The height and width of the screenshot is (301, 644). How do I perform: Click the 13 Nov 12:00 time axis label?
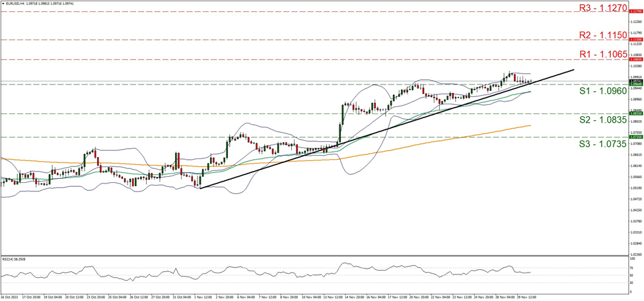pyautogui.click(x=334, y=298)
